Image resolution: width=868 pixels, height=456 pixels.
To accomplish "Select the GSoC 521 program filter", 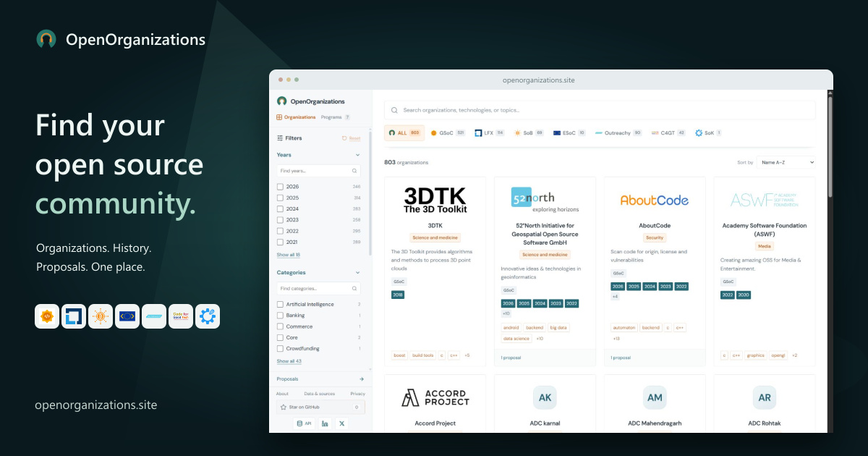I will coord(448,133).
